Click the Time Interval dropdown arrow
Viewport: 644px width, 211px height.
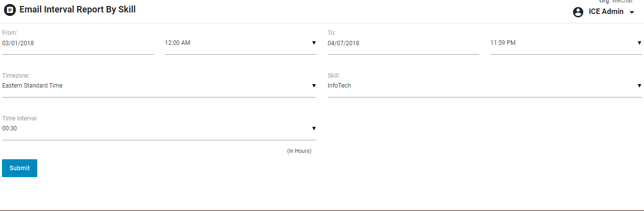click(314, 128)
